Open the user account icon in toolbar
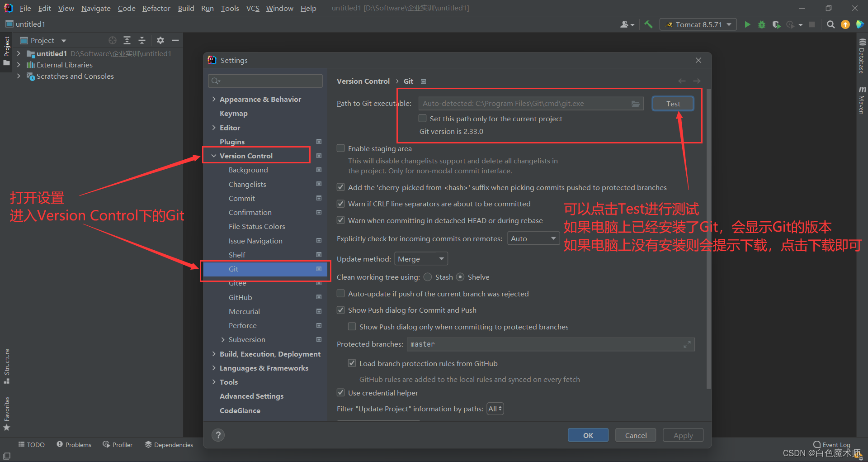The image size is (868, 462). point(627,24)
